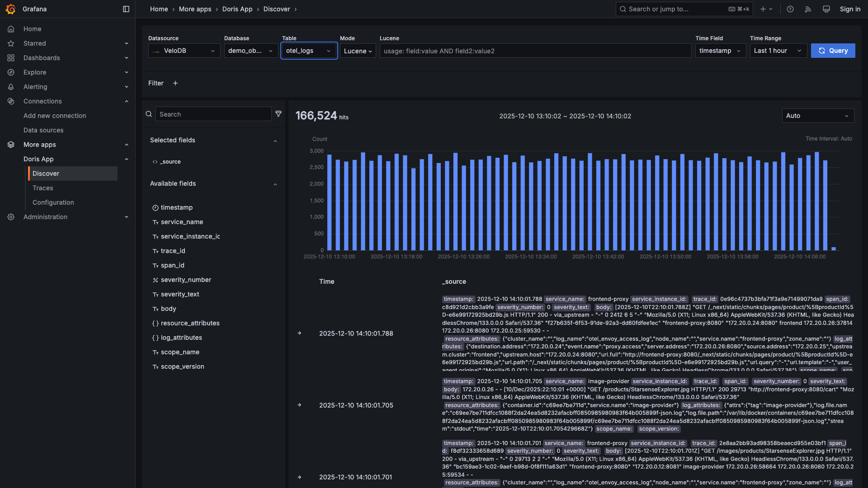
Task: Open the search magnifier icon above Selected fields
Action: click(149, 114)
